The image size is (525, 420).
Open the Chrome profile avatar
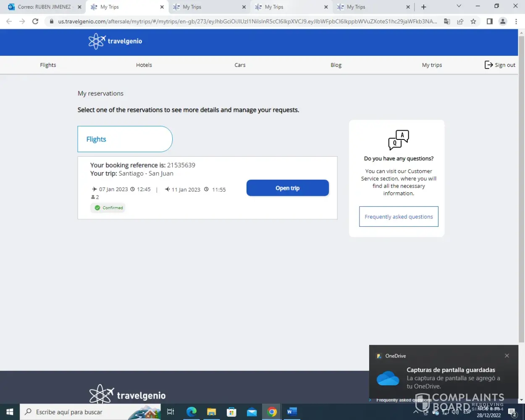pos(503,21)
